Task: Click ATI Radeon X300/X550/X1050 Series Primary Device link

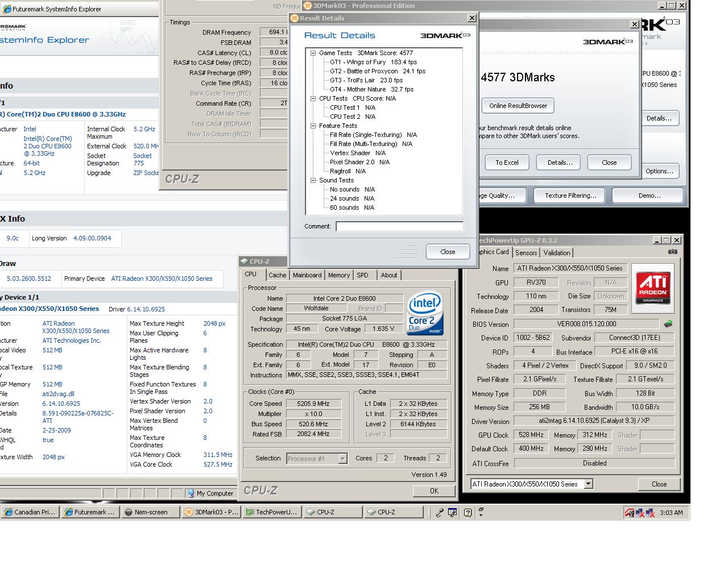Action: (162, 278)
